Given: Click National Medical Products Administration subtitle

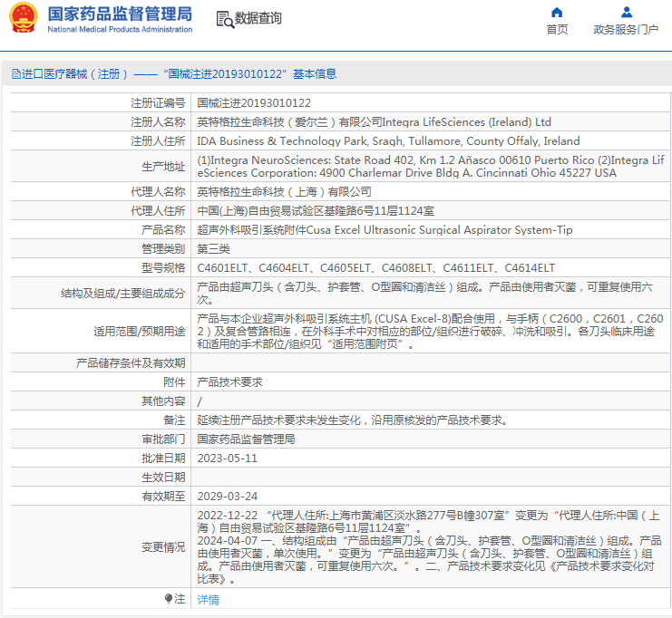Looking at the screenshot, I should [120, 29].
